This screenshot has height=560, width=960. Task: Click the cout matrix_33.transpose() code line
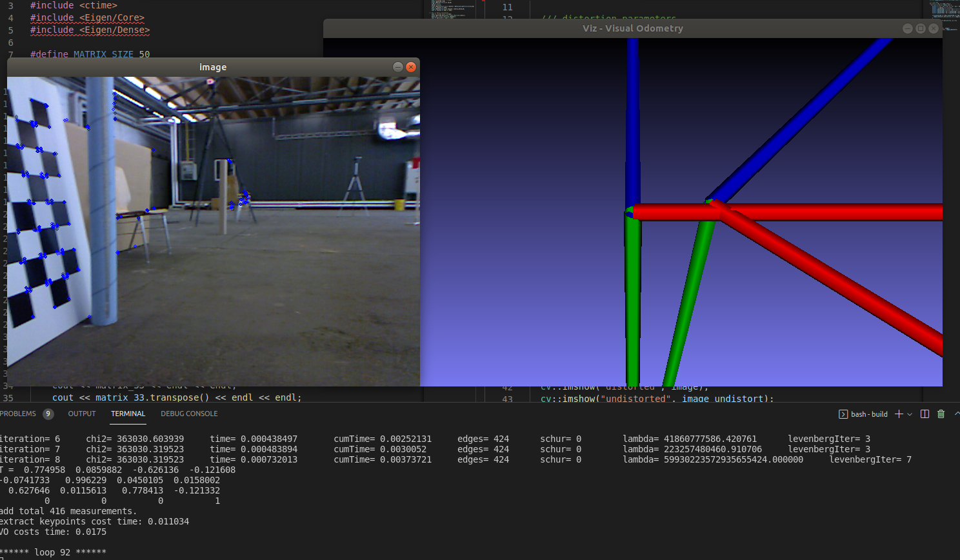tap(177, 397)
